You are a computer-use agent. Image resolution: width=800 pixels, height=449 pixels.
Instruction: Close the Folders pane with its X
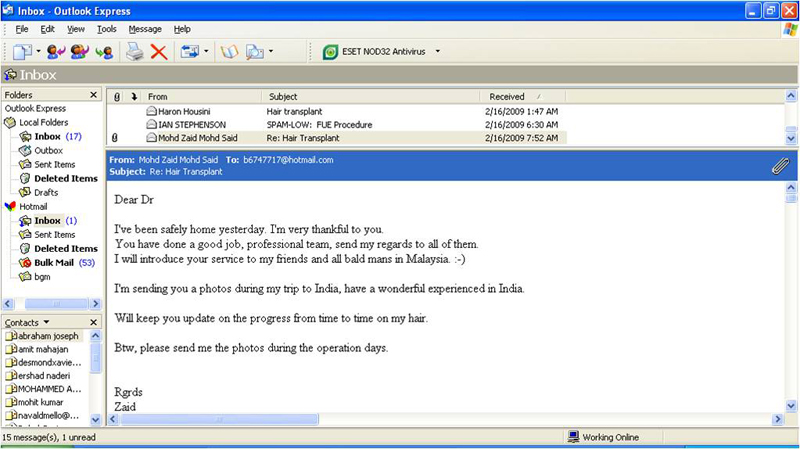[94, 95]
